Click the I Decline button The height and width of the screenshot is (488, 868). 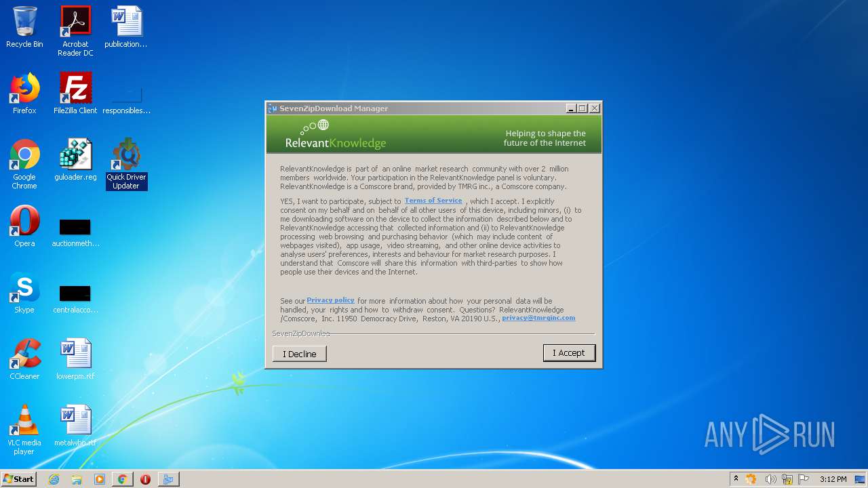[300, 354]
